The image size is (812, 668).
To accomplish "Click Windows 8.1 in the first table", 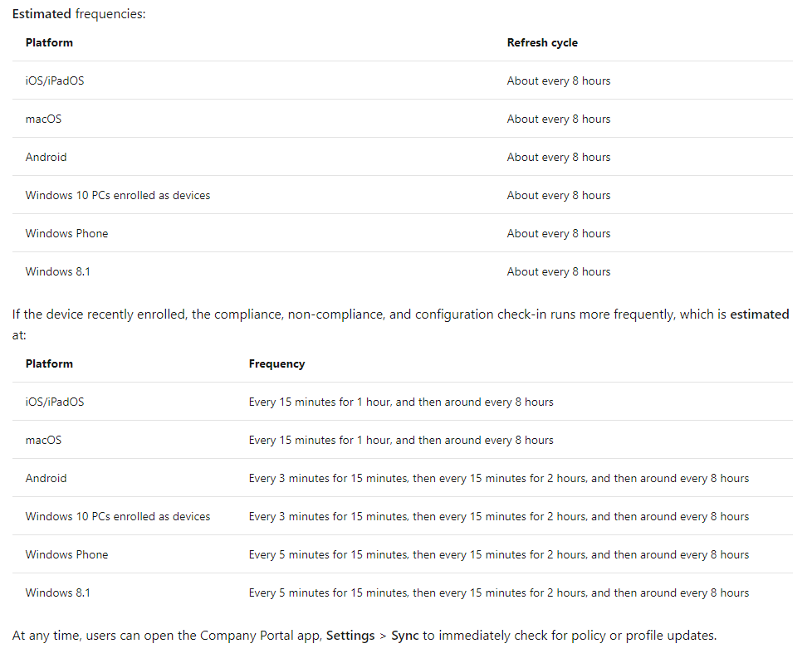I will click(57, 271).
